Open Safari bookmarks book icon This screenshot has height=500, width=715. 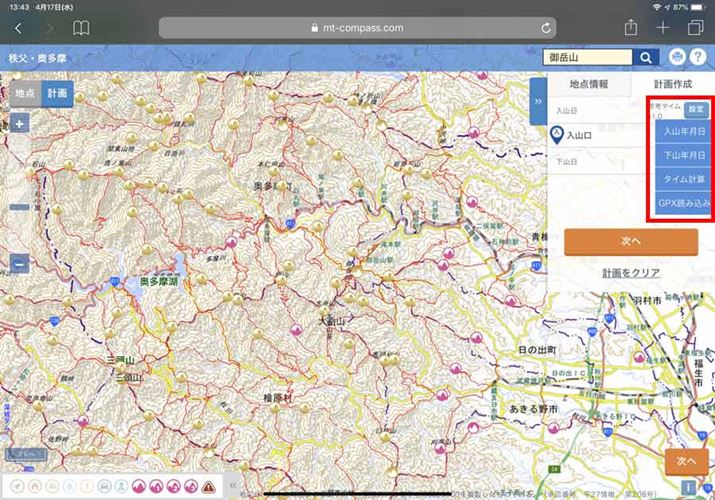(x=81, y=28)
